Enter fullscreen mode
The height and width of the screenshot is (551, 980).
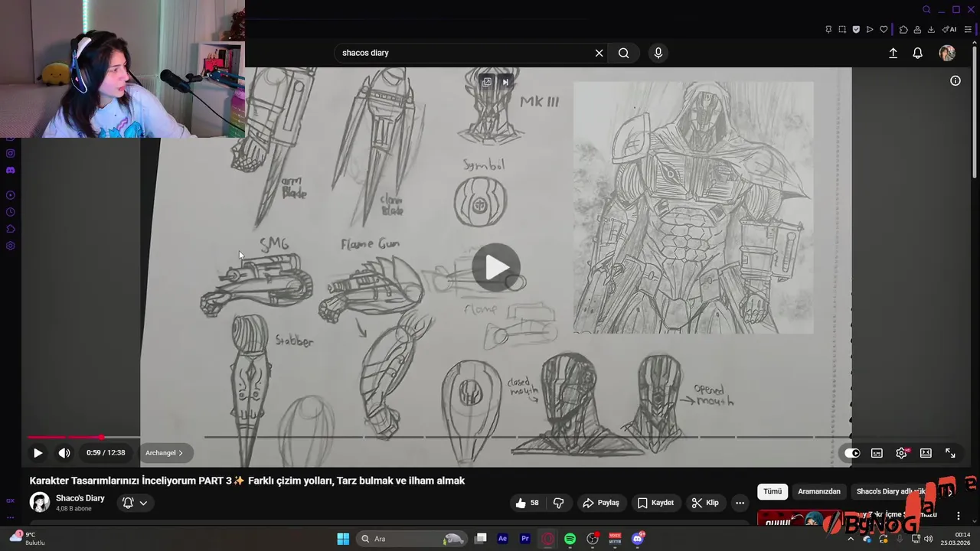tap(950, 453)
